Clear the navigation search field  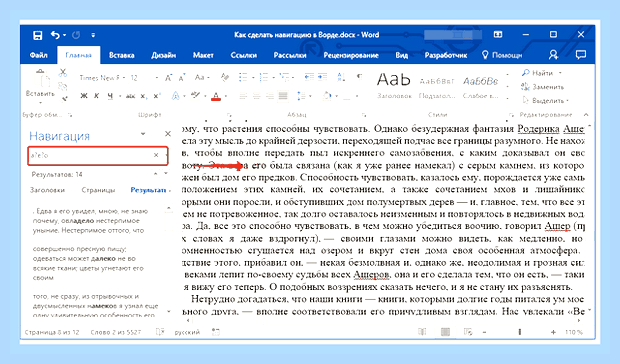pyautogui.click(x=156, y=155)
